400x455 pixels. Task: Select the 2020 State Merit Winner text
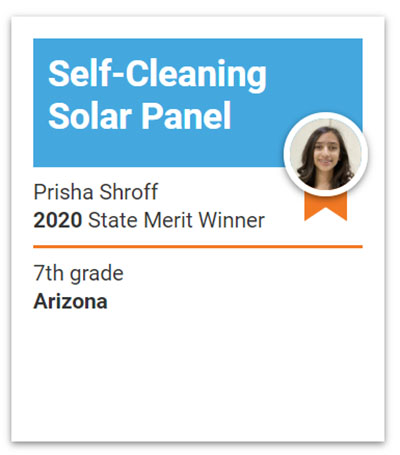point(149,220)
